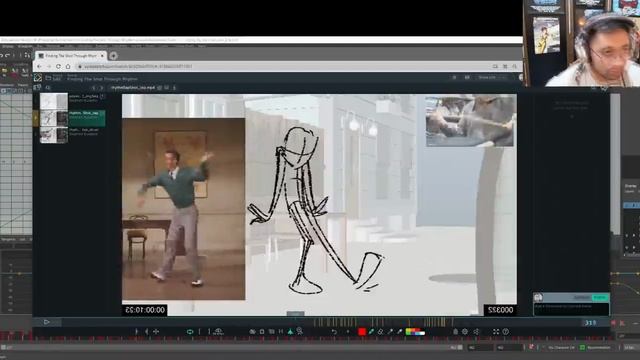Screen dimensions: 640x360
Task: Close the Finding The Shot Through Rhythm tab
Action: pyautogui.click(x=102, y=56)
